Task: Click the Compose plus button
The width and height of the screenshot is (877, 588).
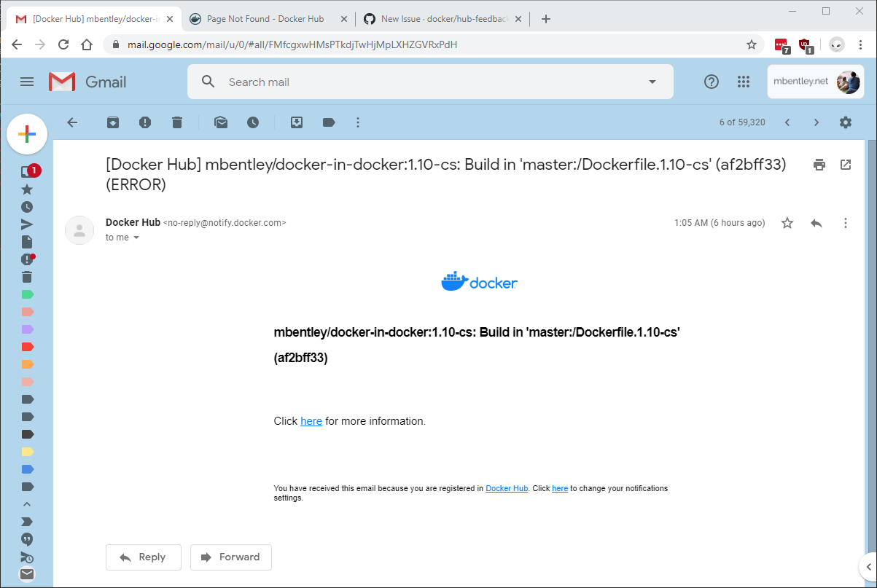Action: (27, 134)
